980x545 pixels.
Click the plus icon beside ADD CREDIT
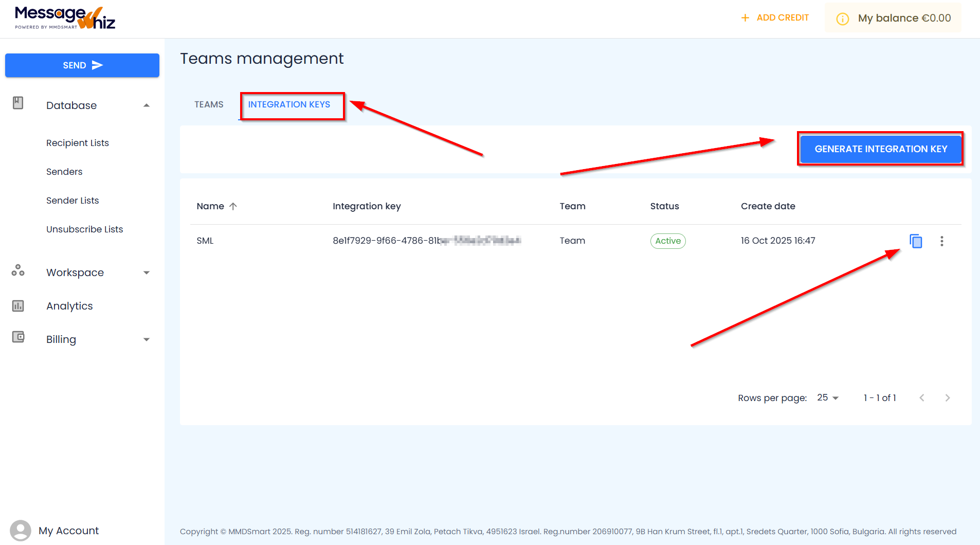pos(746,17)
